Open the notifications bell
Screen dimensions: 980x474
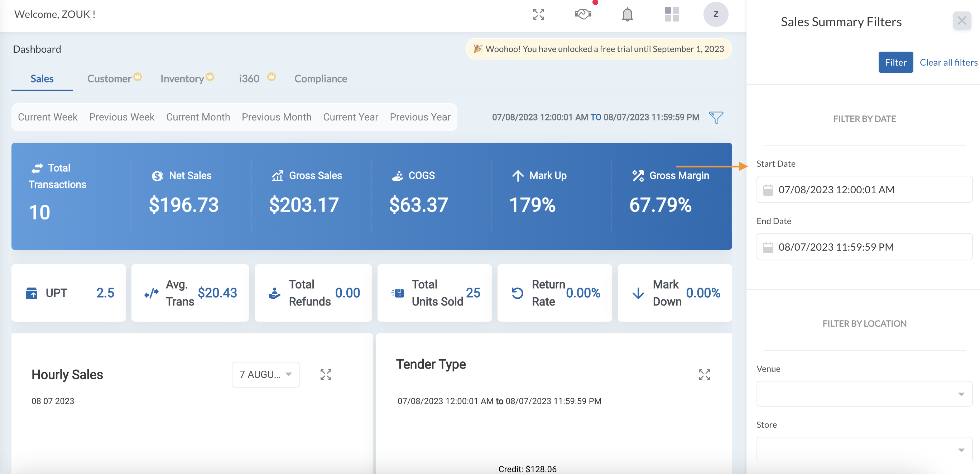[x=627, y=14]
